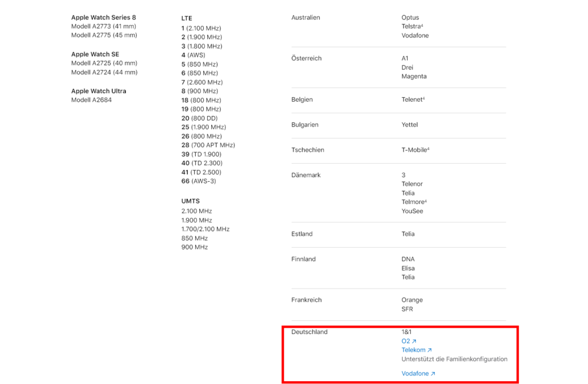Click the arrow icon beside Telekom
Viewport: 588px width, 384px height.
430,350
